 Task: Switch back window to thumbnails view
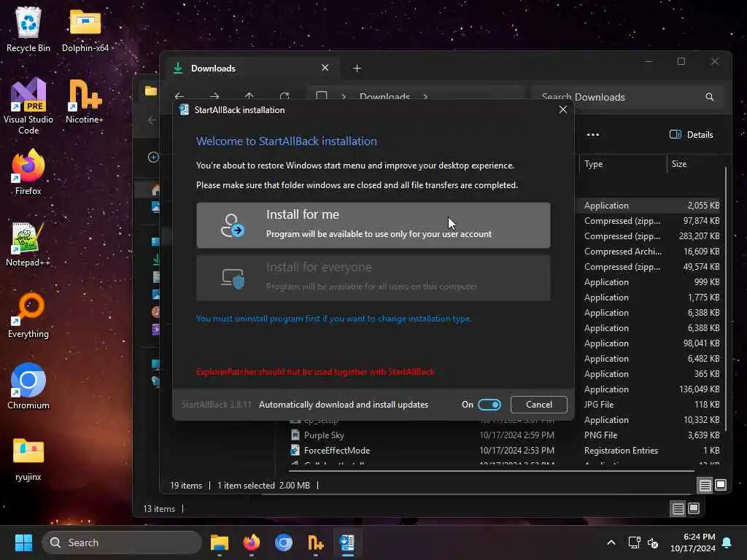click(x=694, y=508)
